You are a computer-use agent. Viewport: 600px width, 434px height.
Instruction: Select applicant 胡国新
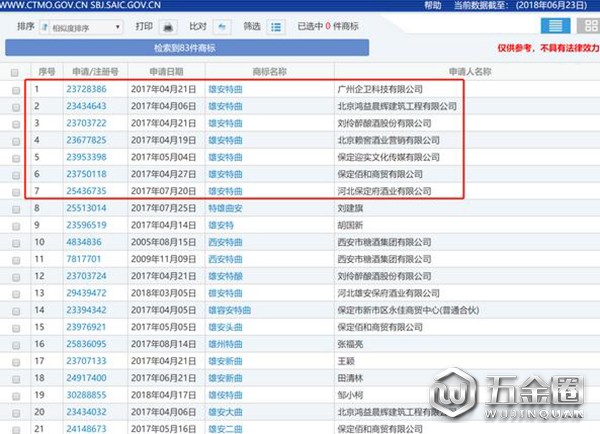[350, 225]
